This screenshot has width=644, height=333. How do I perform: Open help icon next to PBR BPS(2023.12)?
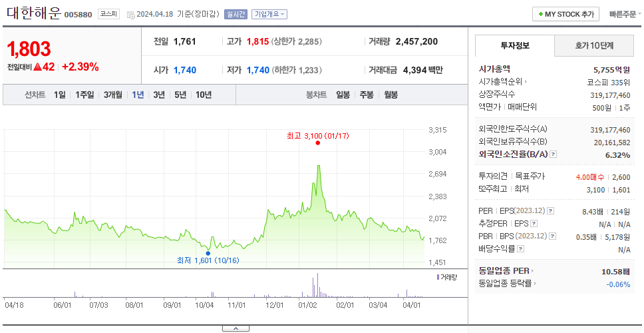[553, 236]
